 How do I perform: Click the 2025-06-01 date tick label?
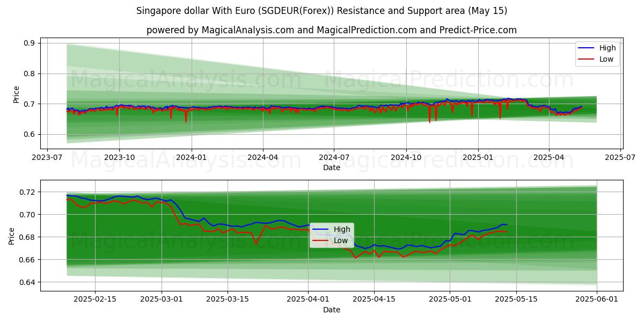pos(597,300)
